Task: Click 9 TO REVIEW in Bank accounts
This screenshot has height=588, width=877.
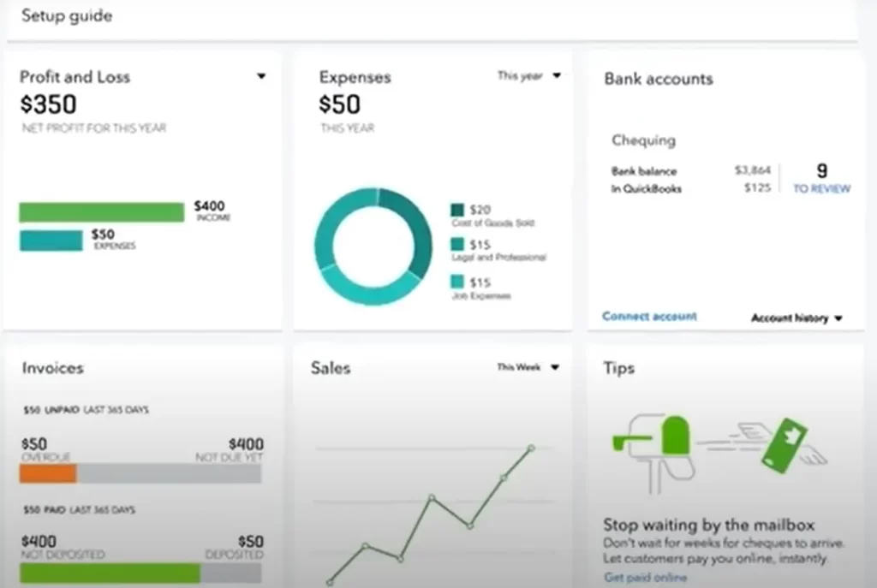Action: click(x=820, y=177)
